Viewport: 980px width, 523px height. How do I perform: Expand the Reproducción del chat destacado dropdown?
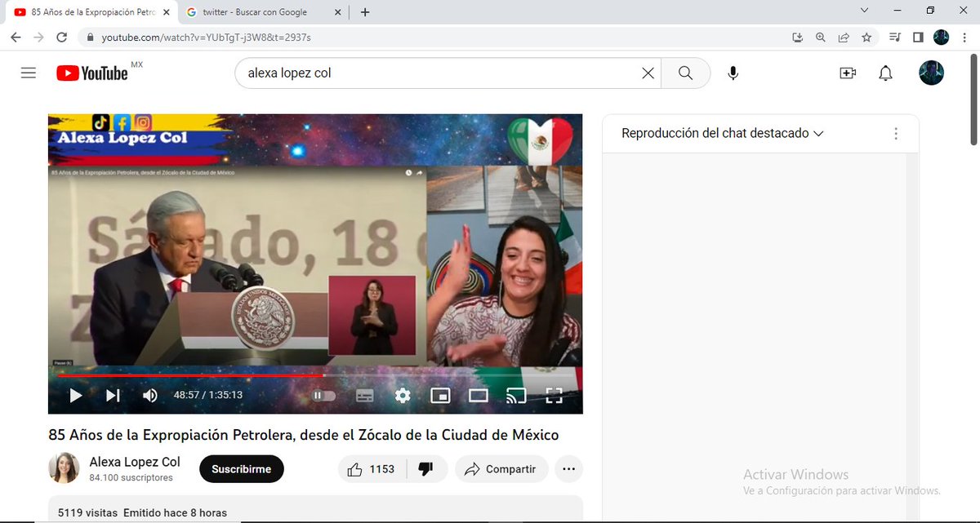tap(723, 133)
